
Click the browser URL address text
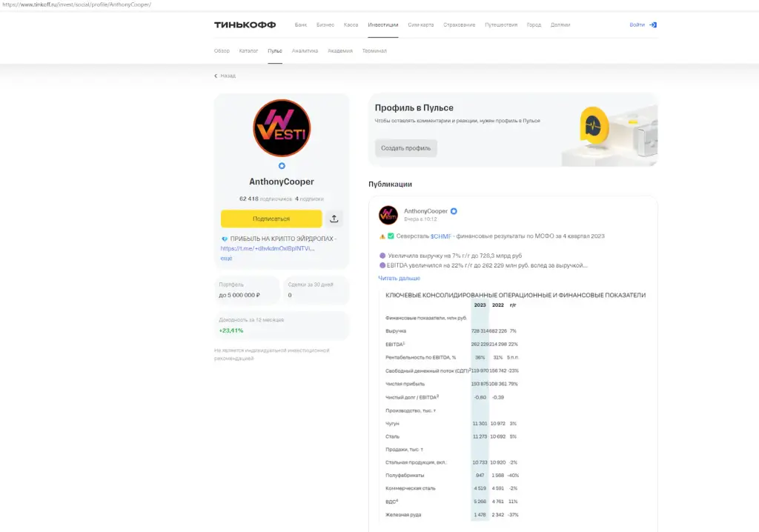tap(77, 4)
